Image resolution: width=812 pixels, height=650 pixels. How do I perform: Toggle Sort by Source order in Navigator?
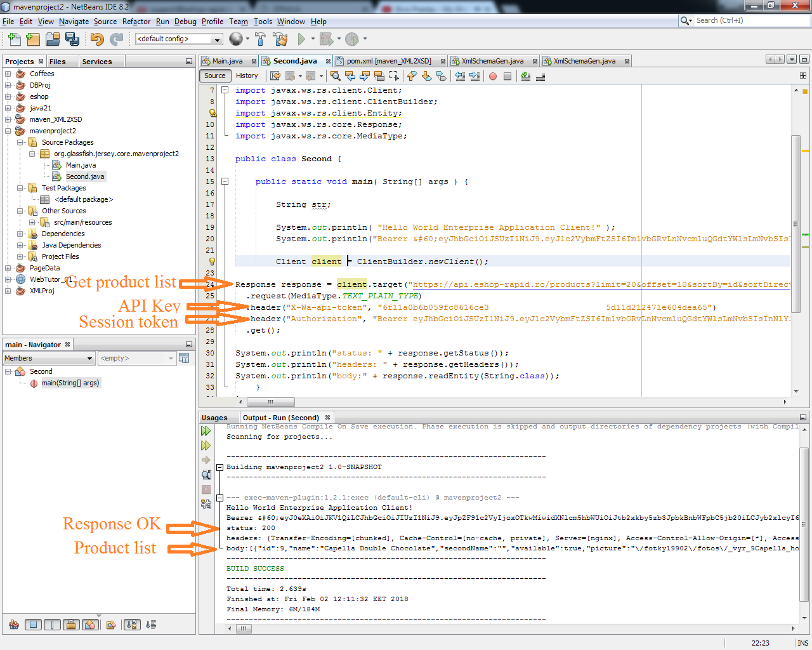[151, 625]
